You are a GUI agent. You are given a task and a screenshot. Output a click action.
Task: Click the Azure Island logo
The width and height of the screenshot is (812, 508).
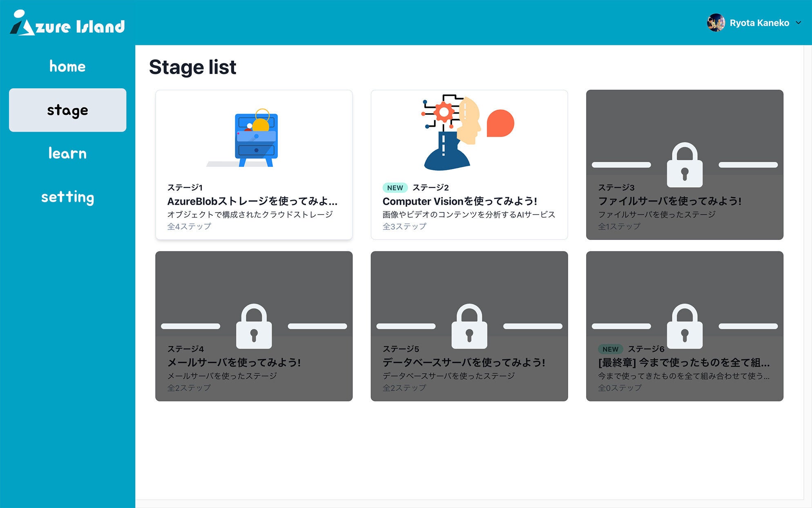tap(67, 24)
